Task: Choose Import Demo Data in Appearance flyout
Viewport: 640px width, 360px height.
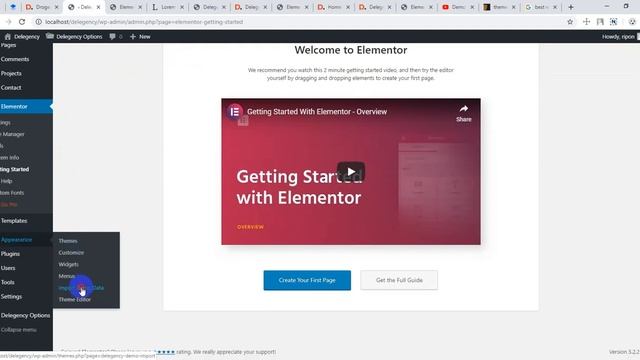Action: click(x=81, y=288)
